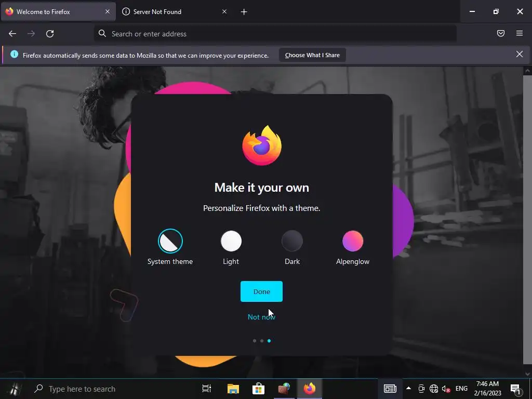Open the News and interests taskbar widget
The image size is (532, 399).
[390, 389]
